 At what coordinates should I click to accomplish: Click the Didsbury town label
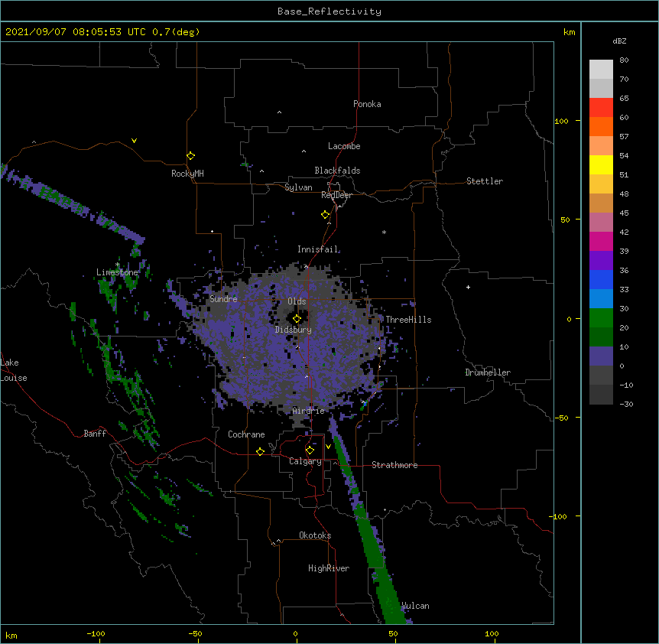(294, 330)
